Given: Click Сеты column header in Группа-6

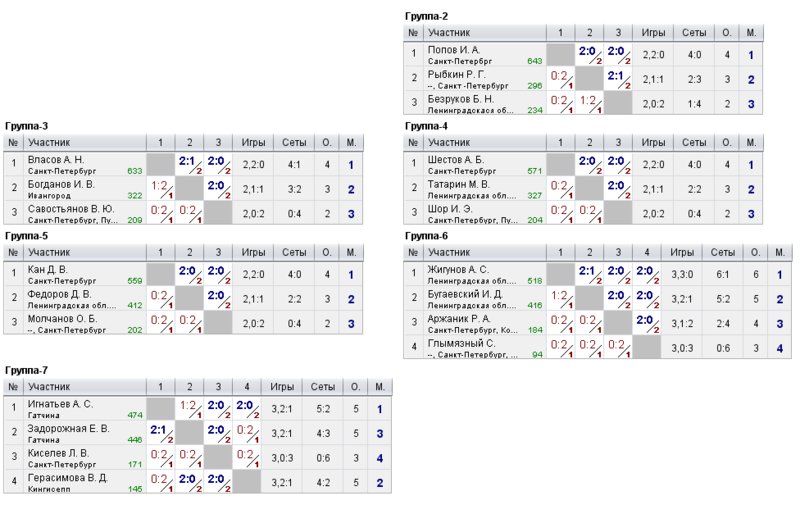Looking at the screenshot, I should point(722,252).
